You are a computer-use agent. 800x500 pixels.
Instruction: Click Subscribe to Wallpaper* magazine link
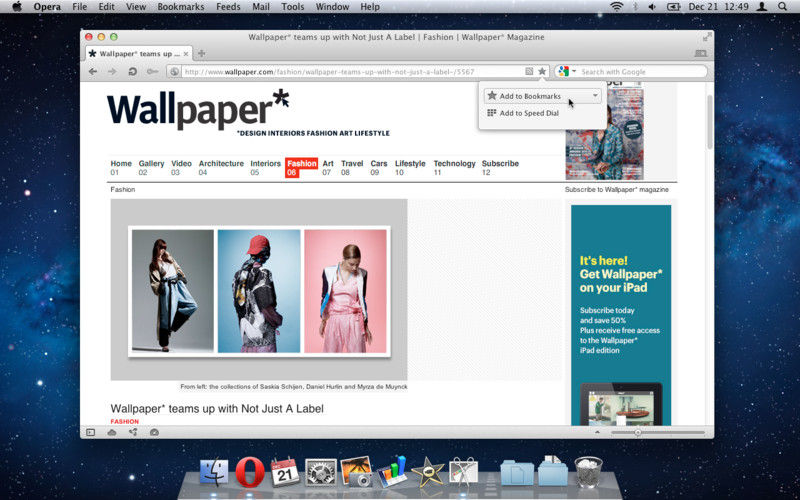point(616,189)
